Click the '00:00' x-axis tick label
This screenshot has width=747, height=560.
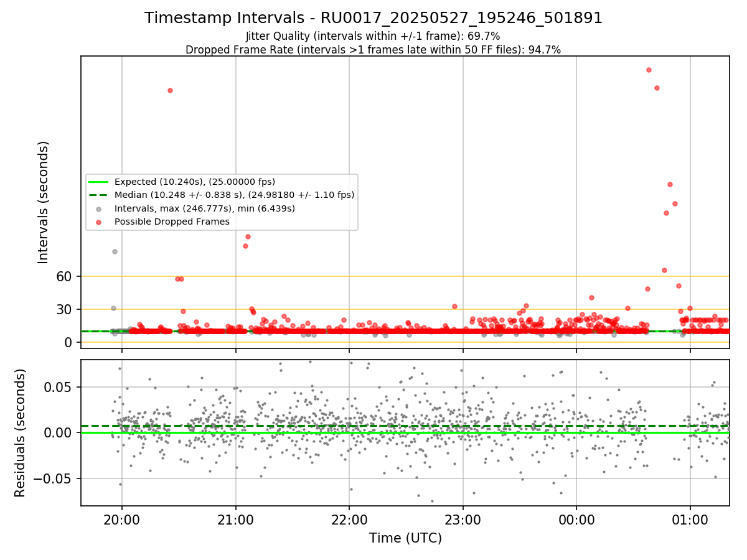point(576,519)
